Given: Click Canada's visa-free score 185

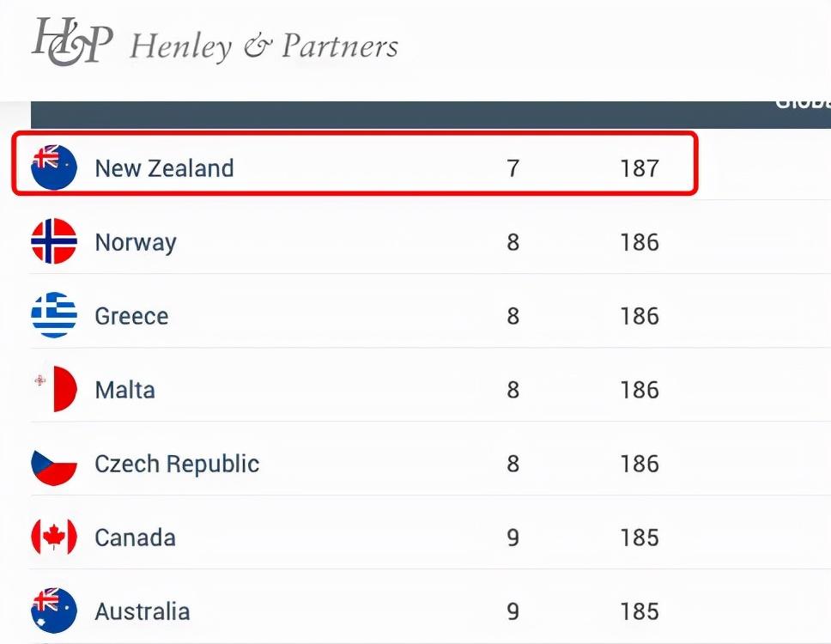Looking at the screenshot, I should click(640, 538).
